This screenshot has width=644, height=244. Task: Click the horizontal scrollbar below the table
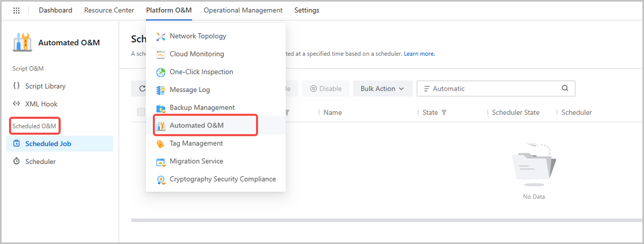click(x=386, y=220)
